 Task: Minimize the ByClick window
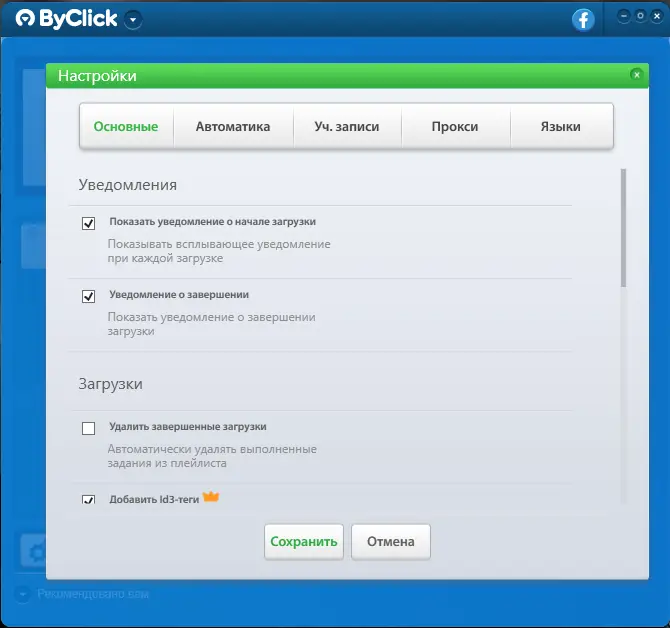(623, 16)
